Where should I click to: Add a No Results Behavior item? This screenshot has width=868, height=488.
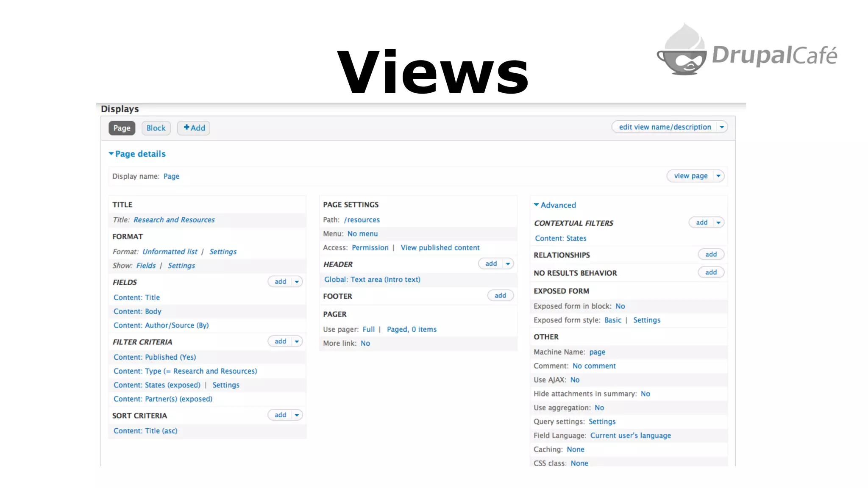pos(711,272)
